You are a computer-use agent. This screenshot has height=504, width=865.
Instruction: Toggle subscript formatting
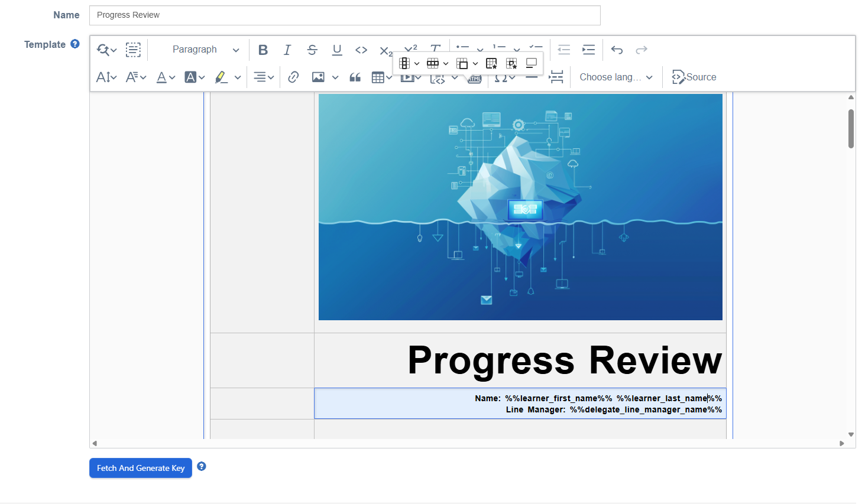coord(386,51)
